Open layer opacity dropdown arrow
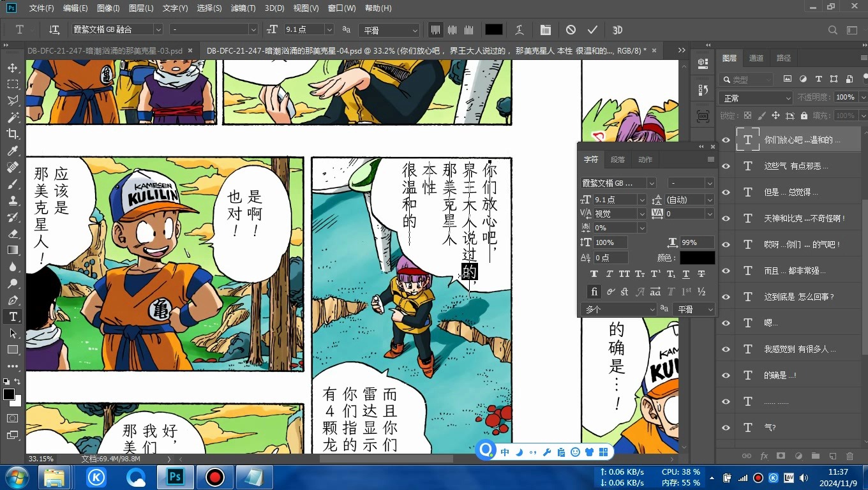Screen dimensions: 868x490 click(x=863, y=97)
